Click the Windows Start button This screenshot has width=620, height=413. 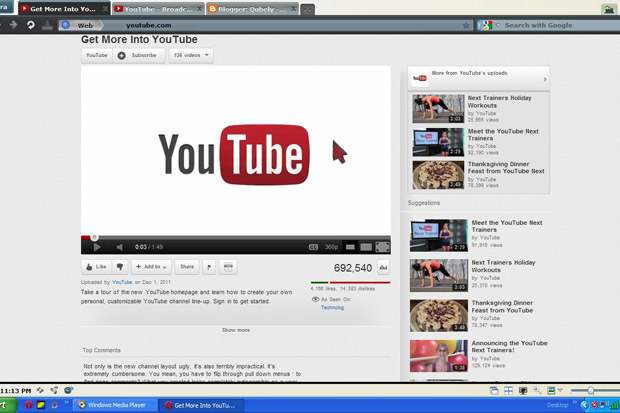(8, 405)
